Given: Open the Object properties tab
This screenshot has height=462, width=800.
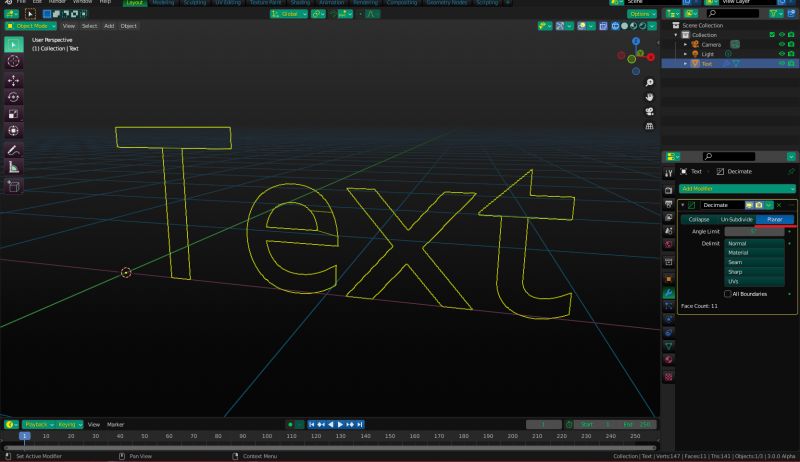Looking at the screenshot, I should coord(668,279).
